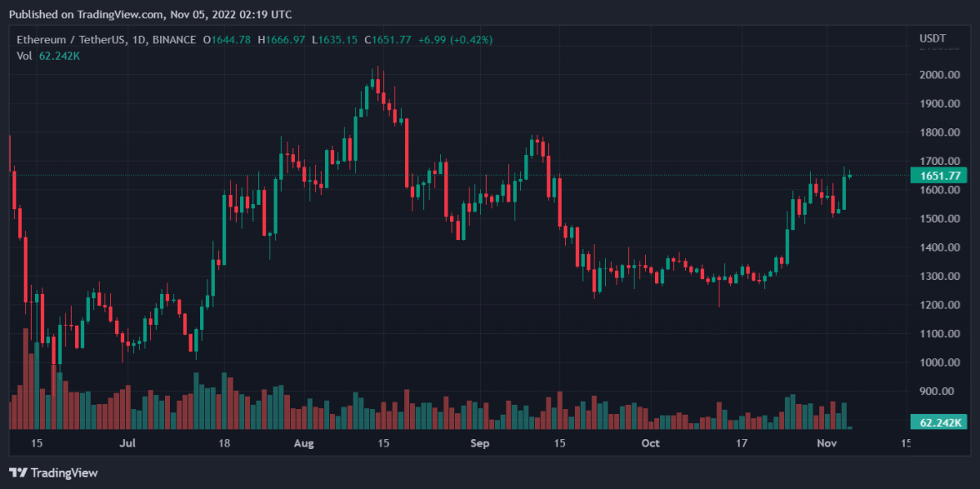This screenshot has height=489, width=980.
Task: Click the TradingView logo at bottom left
Action: [53, 473]
